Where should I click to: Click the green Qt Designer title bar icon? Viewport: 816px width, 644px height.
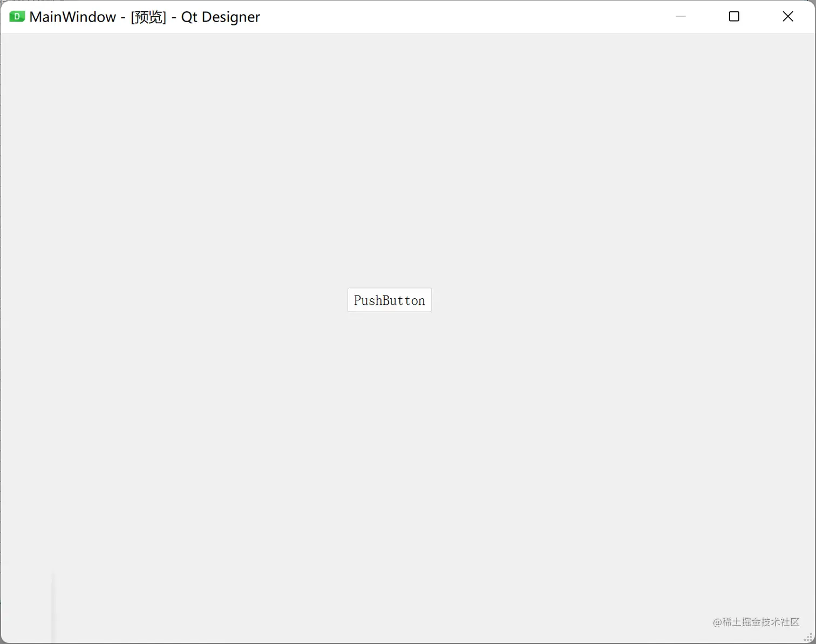click(17, 17)
